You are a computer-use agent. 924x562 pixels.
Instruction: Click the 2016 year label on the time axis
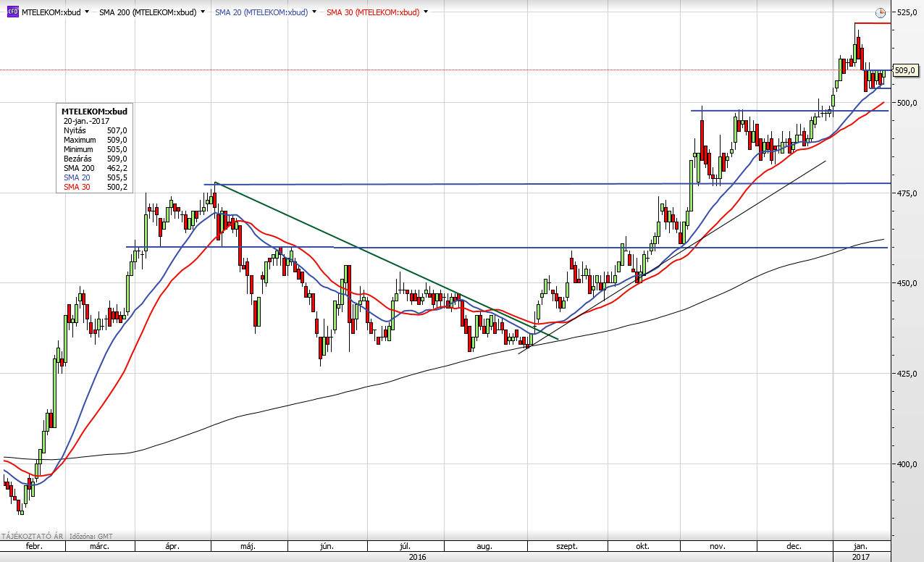click(x=417, y=556)
